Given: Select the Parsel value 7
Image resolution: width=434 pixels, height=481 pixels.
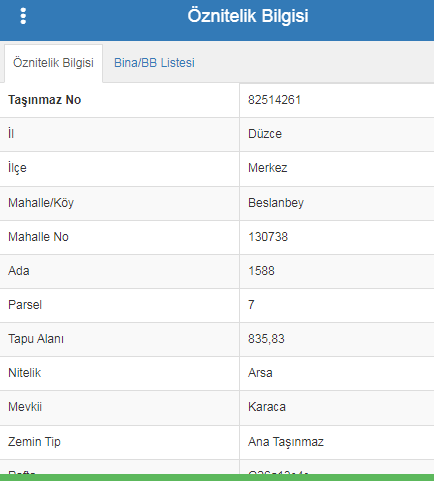Looking at the screenshot, I should click(x=251, y=305).
